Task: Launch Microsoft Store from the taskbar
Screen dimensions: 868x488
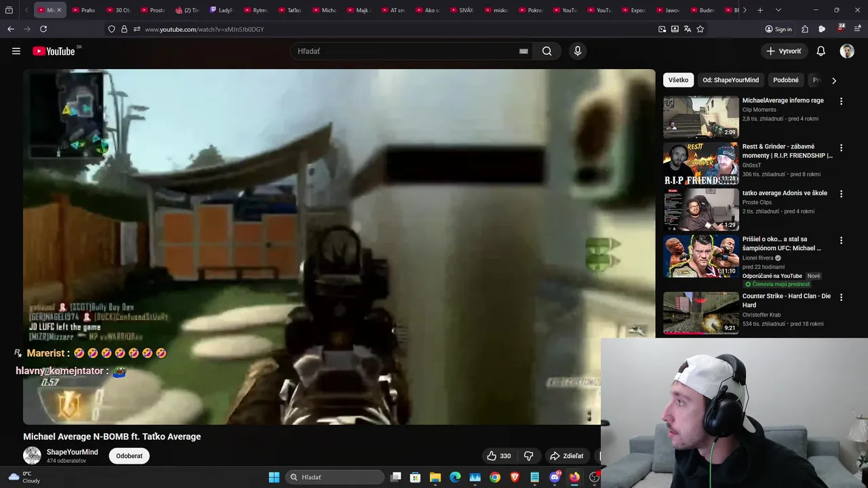Action: pos(416,477)
